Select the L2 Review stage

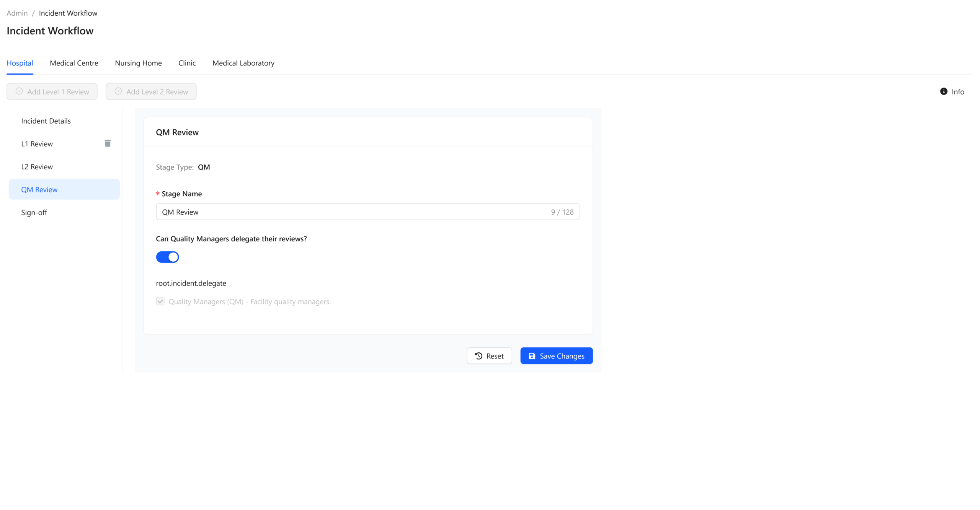[37, 167]
